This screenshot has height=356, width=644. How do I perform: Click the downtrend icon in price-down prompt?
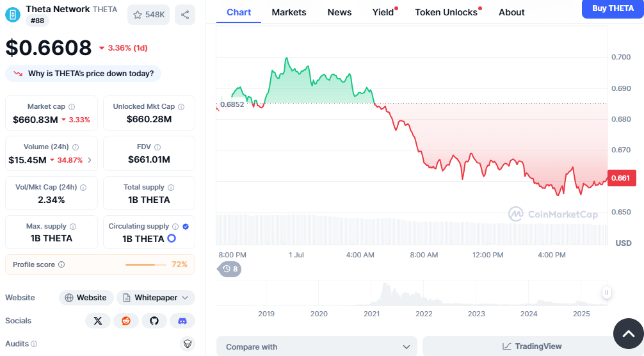point(18,74)
